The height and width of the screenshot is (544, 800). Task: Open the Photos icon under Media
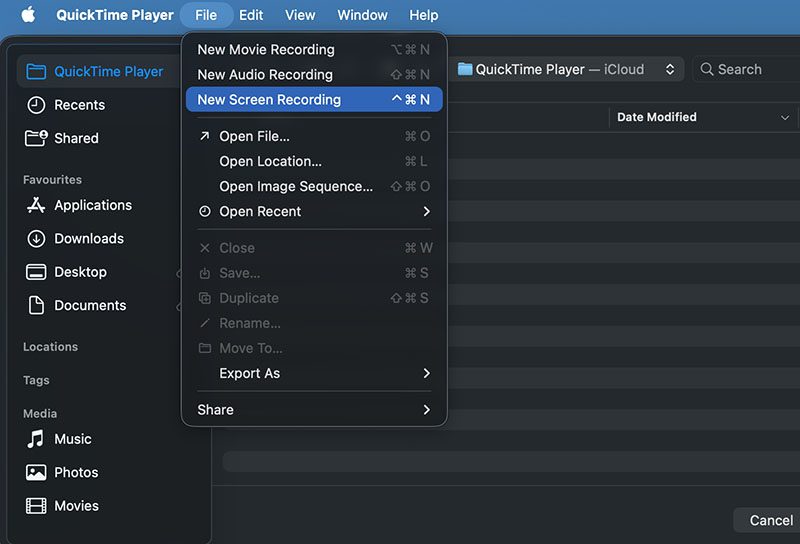[36, 472]
